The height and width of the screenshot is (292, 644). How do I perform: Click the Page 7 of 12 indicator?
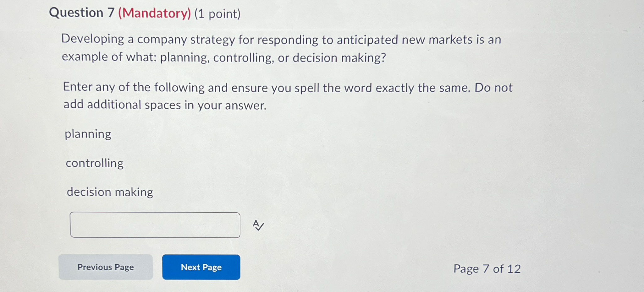487,269
